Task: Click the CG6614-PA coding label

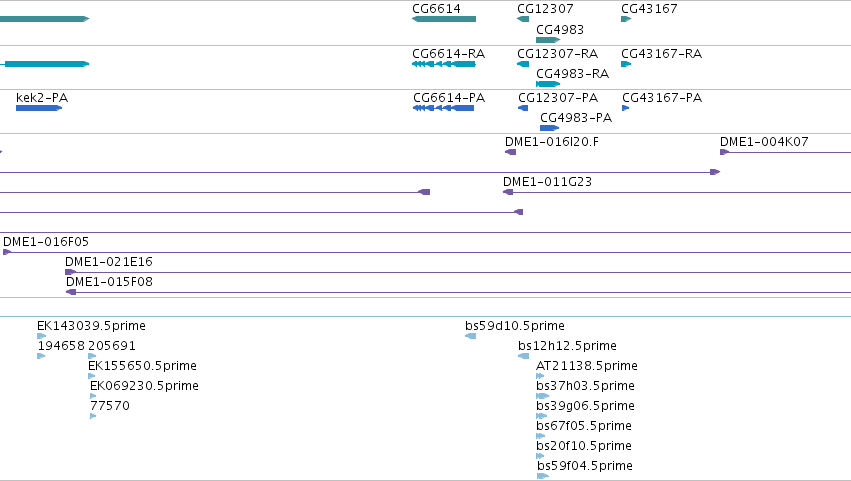Action: (449, 98)
